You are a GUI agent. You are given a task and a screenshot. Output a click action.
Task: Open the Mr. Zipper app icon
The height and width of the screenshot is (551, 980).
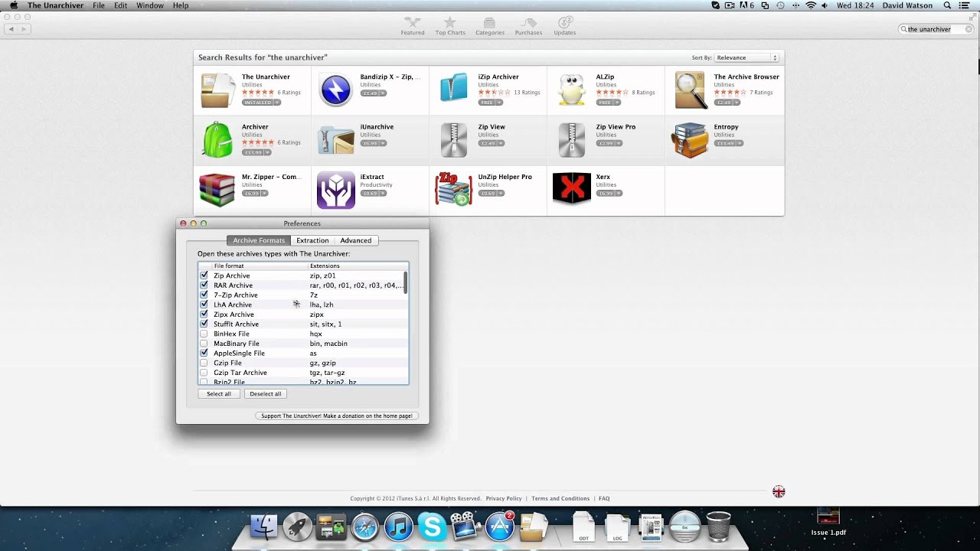click(x=217, y=190)
